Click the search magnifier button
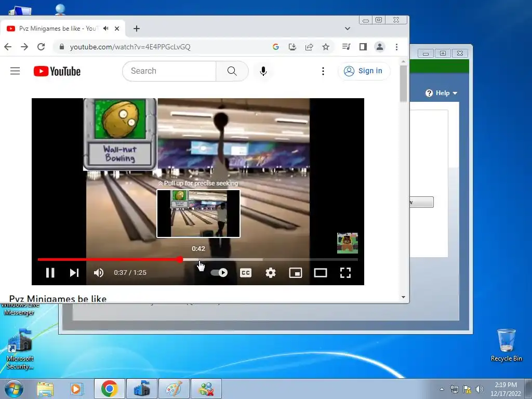 [x=232, y=71]
